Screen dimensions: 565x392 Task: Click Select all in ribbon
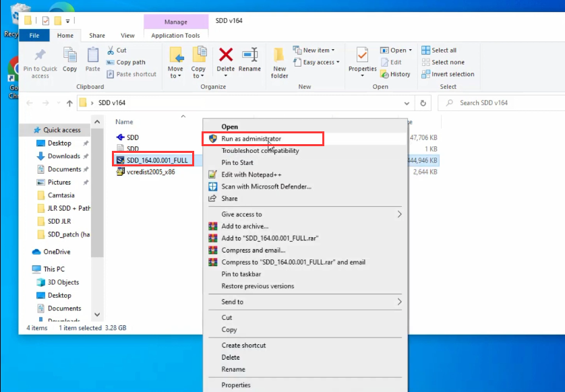pos(439,50)
